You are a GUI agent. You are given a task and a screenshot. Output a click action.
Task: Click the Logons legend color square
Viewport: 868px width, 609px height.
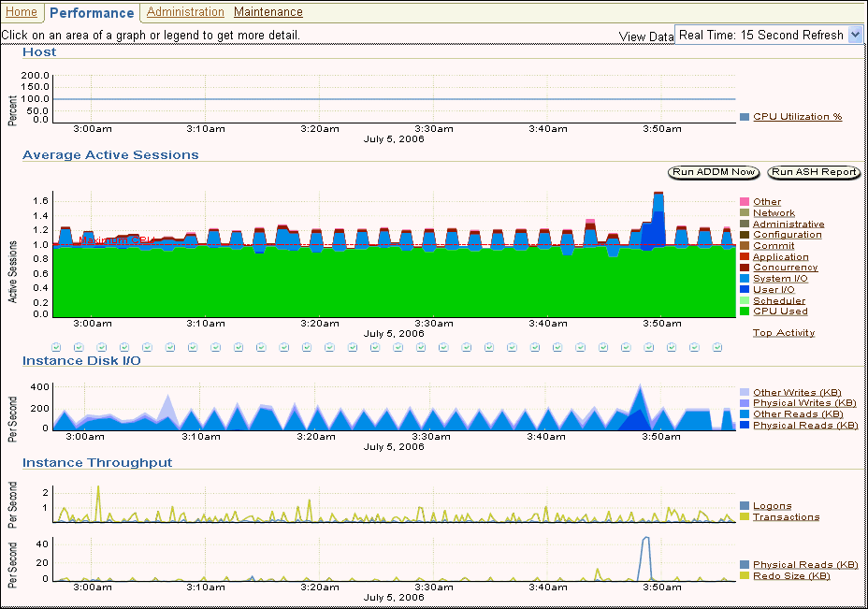(x=745, y=506)
